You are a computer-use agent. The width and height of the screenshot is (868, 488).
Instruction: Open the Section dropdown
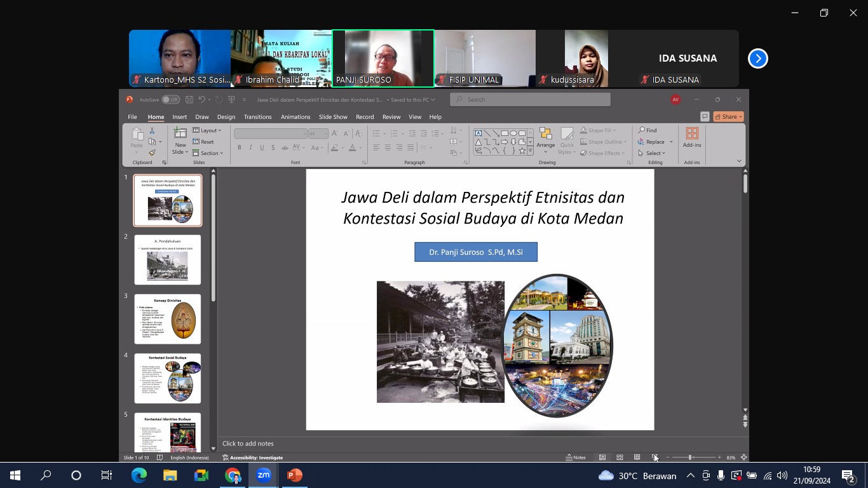point(208,153)
